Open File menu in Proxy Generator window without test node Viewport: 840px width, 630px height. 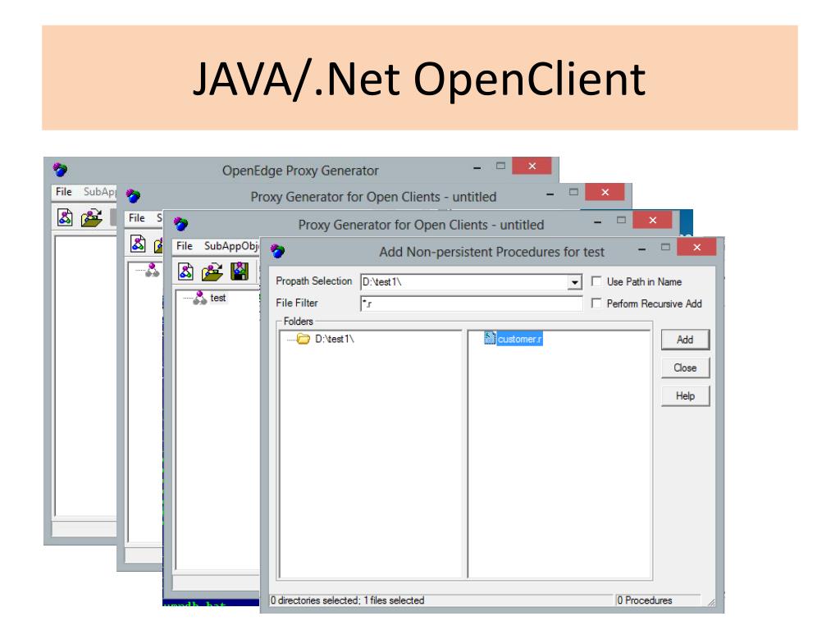137,218
